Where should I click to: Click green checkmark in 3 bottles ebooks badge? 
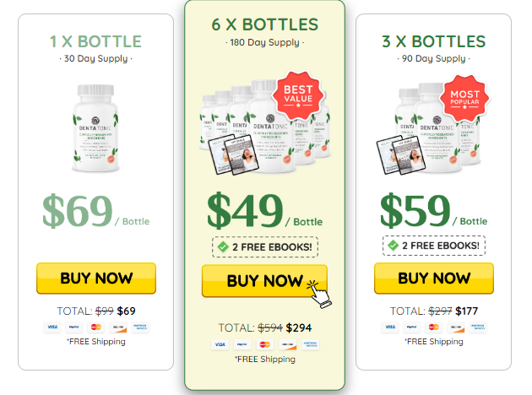pyautogui.click(x=393, y=245)
